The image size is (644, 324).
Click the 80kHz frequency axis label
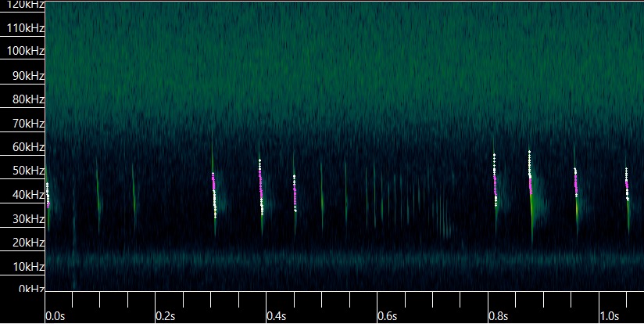[25, 99]
